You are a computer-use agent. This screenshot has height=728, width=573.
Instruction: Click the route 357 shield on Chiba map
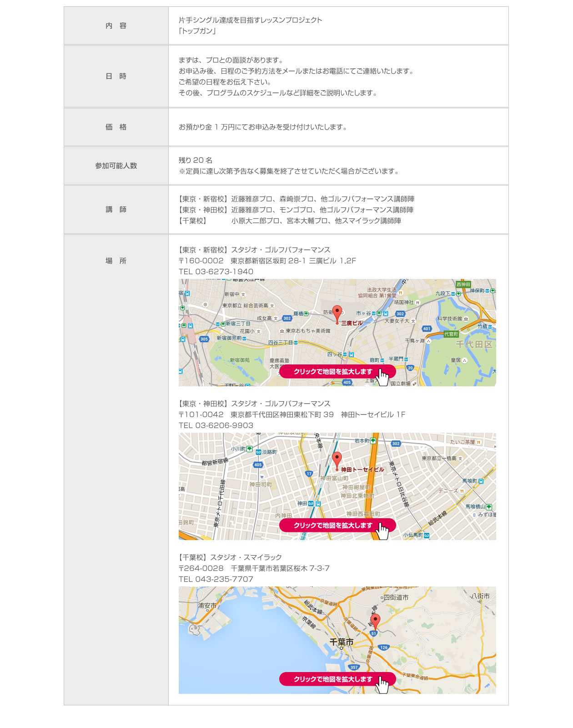[354, 667]
